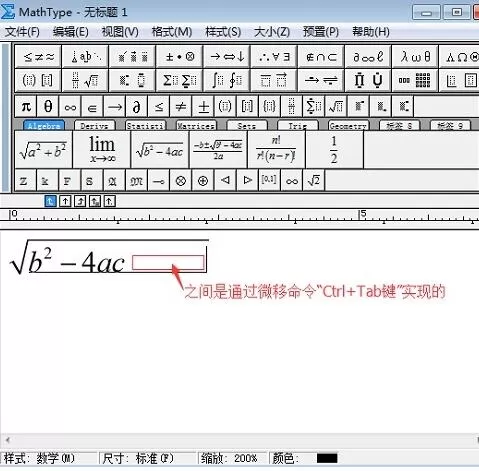Switch to the Algebra tab
The image size is (479, 471).
44,126
